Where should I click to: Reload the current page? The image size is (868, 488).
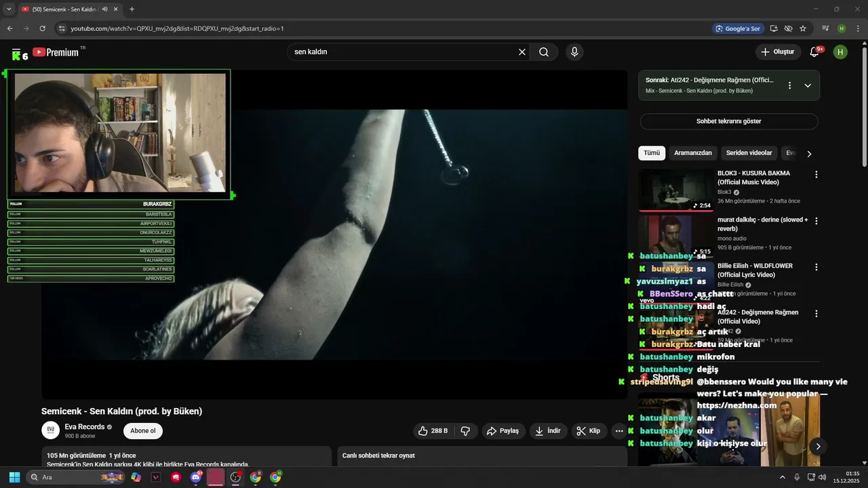[x=42, y=28]
